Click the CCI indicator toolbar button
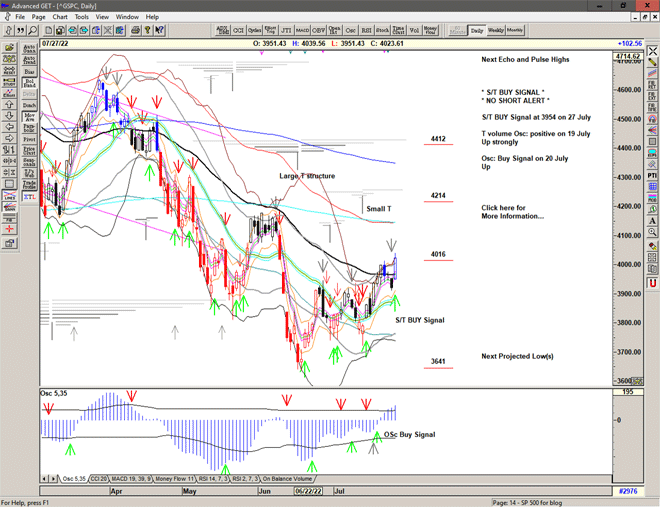 click(239, 31)
